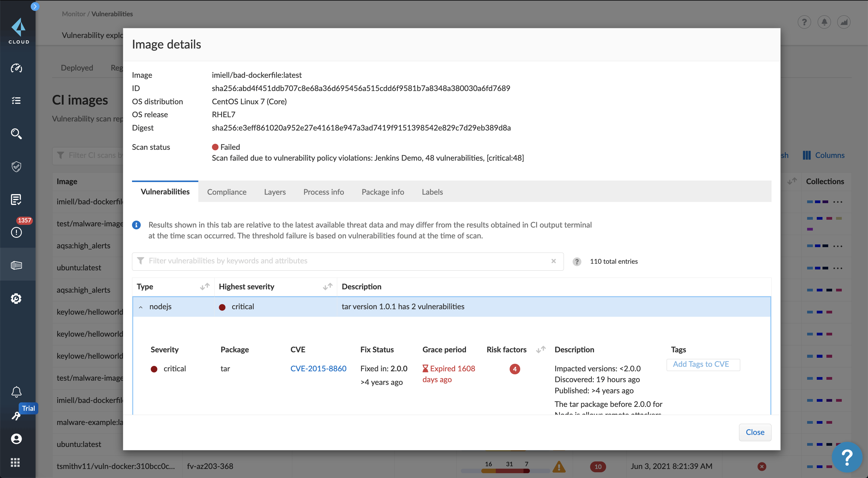
Task: Open the Package info tab
Action: coord(382,192)
